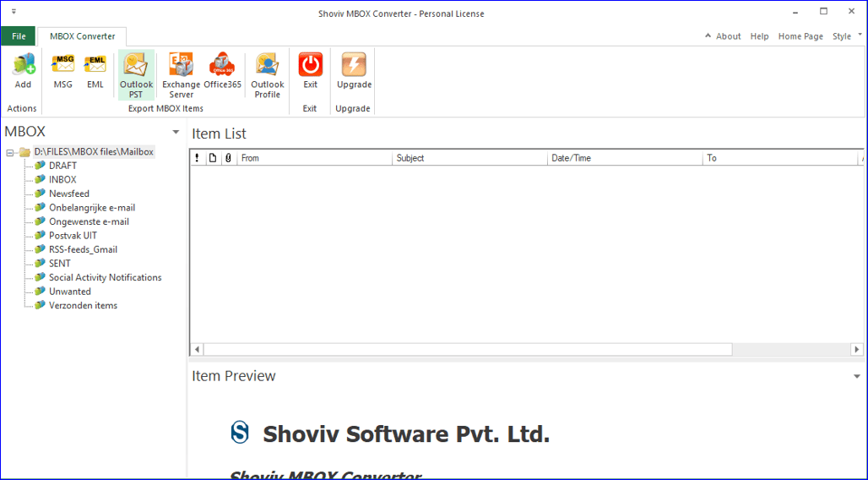Open the MBOX panel dropdown arrow
The width and height of the screenshot is (868, 480).
(176, 132)
